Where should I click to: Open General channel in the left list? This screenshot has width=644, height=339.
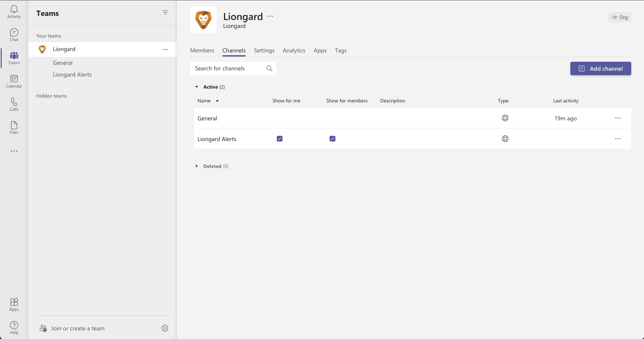pos(63,63)
